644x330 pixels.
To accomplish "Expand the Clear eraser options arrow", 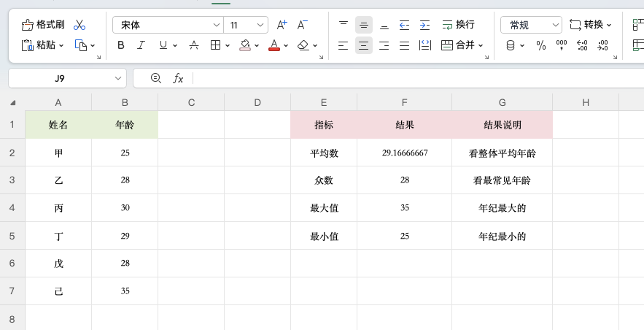I will click(315, 45).
